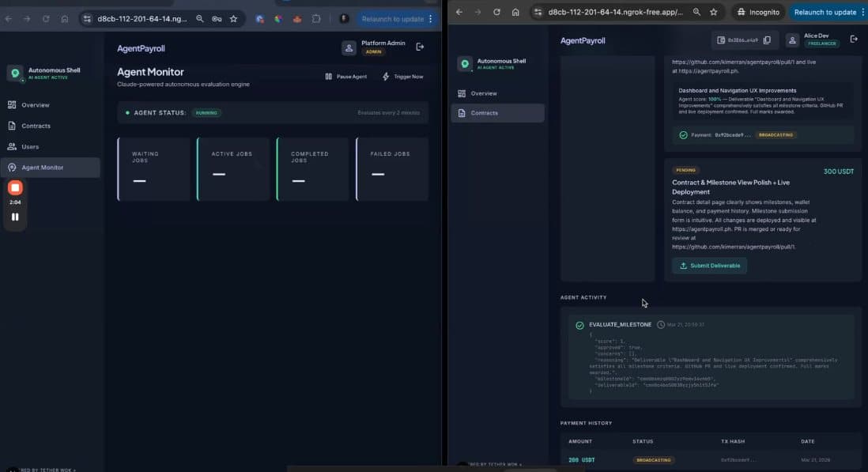Click the Trigger Now lightning button
868x472 pixels.
(402, 77)
